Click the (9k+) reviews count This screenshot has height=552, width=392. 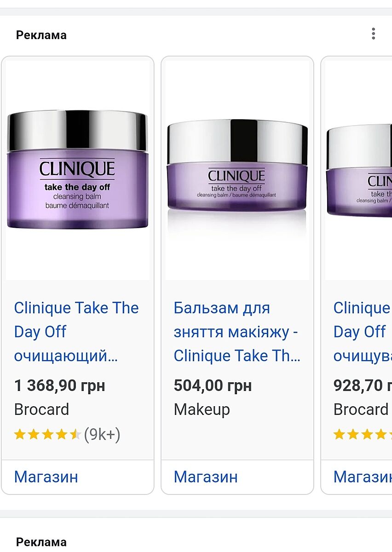(x=102, y=434)
